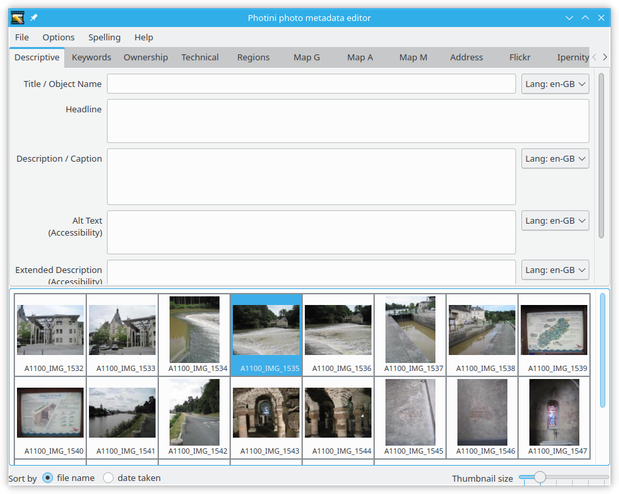Adjust the Thumbnail size slider handle
This screenshot has height=494, width=619.
pos(540,477)
